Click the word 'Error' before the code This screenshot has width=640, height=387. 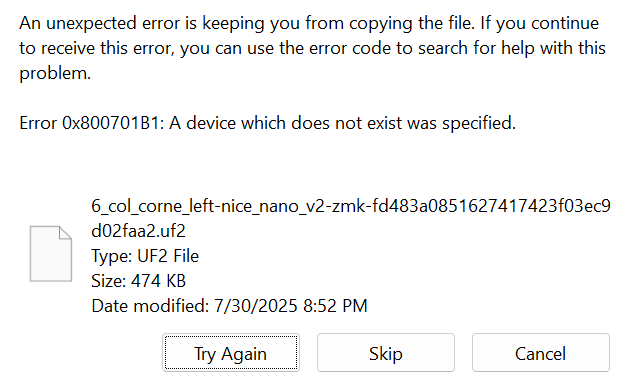tap(38, 123)
